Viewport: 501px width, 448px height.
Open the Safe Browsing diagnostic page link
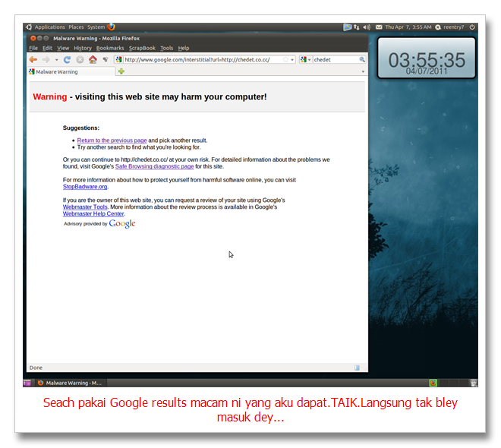coord(154,166)
